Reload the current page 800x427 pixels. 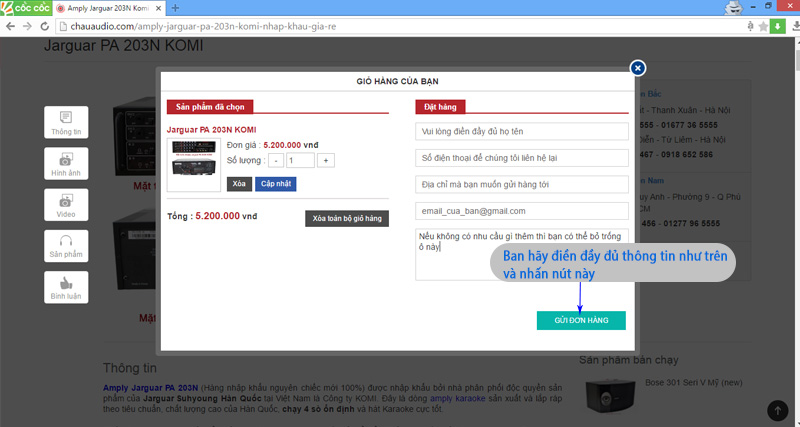coord(44,26)
